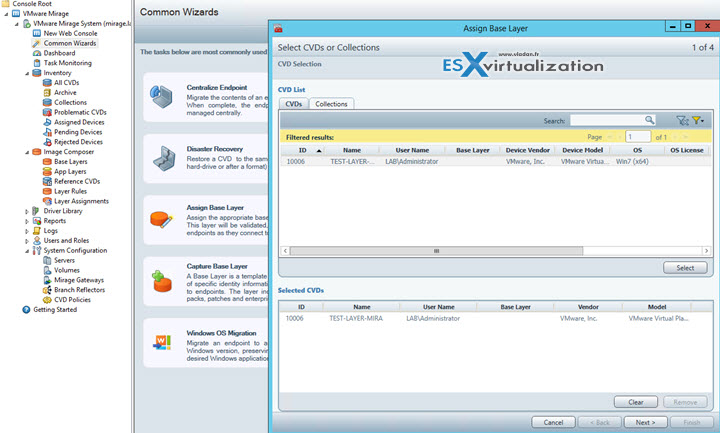Click the Volumes icon
This screenshot has height=433, width=720.
coord(47,270)
